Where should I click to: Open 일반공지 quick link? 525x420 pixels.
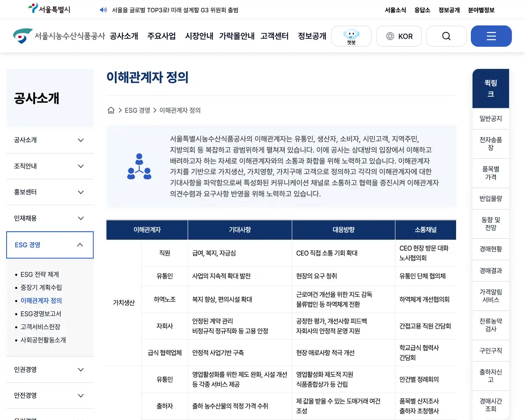click(x=491, y=119)
